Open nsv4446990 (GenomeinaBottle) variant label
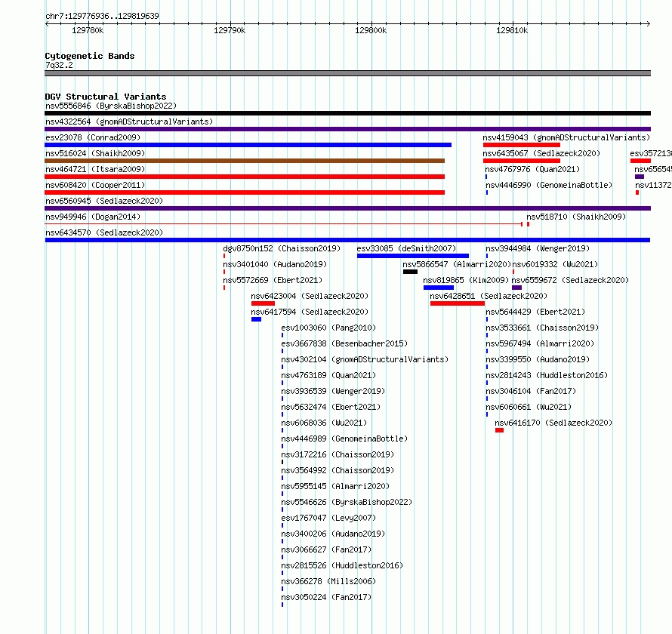Image resolution: width=672 pixels, height=634 pixels. coord(549,185)
